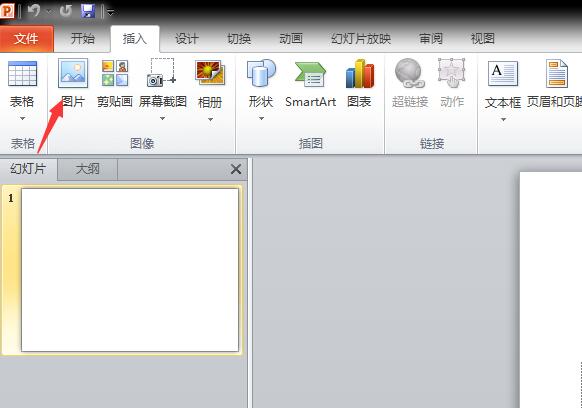Image resolution: width=582 pixels, height=408 pixels.
Task: Open Customize Quick Access Toolbar dropdown
Action: tap(110, 12)
